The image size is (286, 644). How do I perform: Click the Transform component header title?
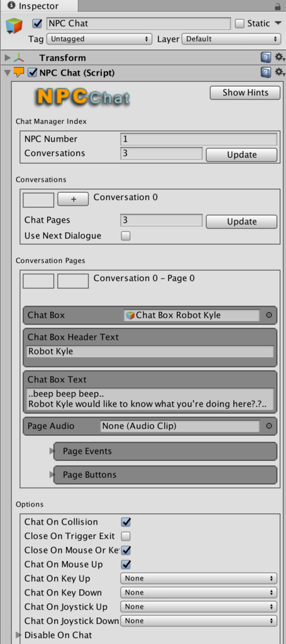tap(63, 58)
